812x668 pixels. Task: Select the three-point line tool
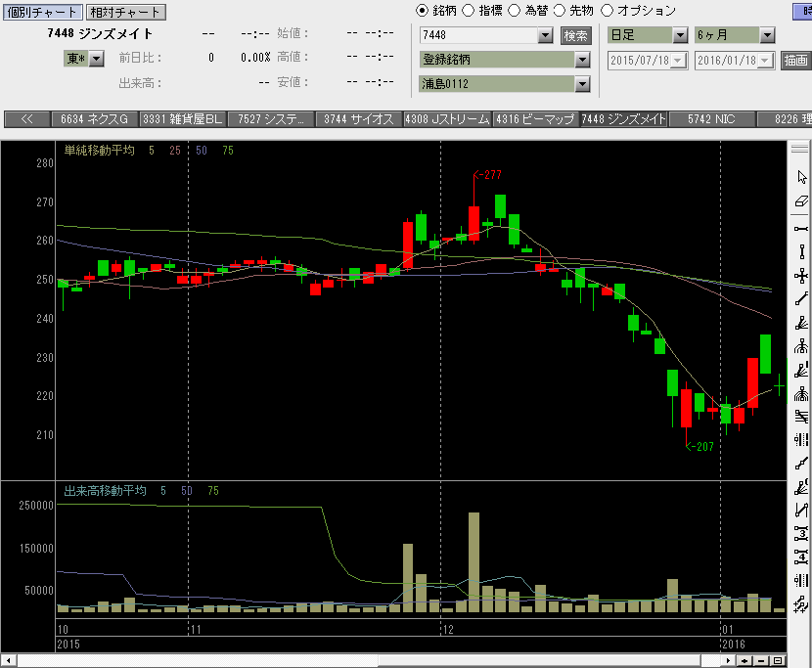[x=801, y=463]
